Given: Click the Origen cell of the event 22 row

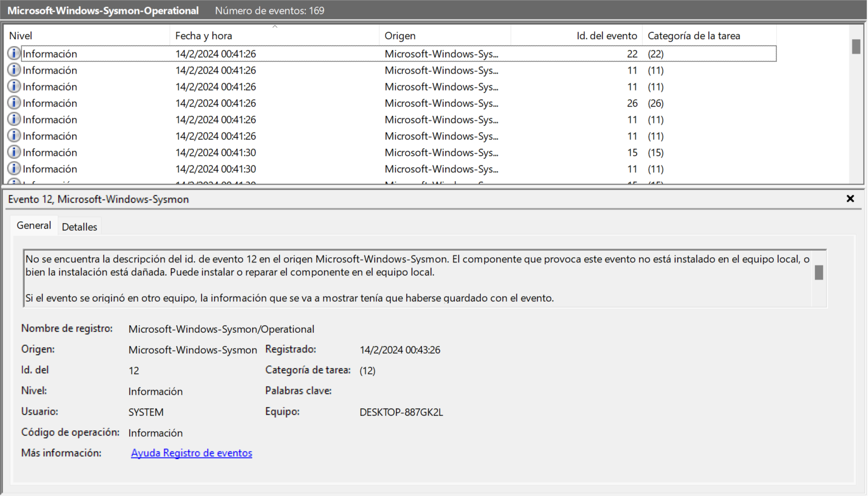Looking at the screenshot, I should tap(442, 54).
